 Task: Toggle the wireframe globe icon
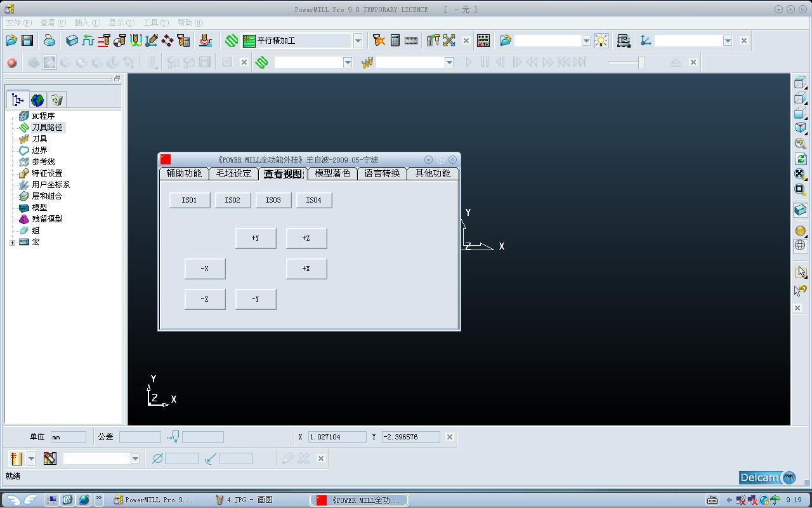click(800, 245)
